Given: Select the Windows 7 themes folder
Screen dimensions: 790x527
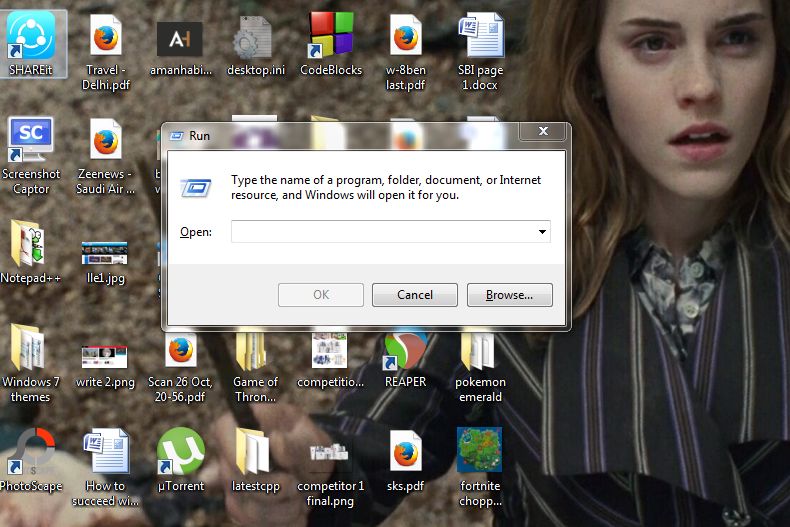Looking at the screenshot, I should click(x=30, y=364).
